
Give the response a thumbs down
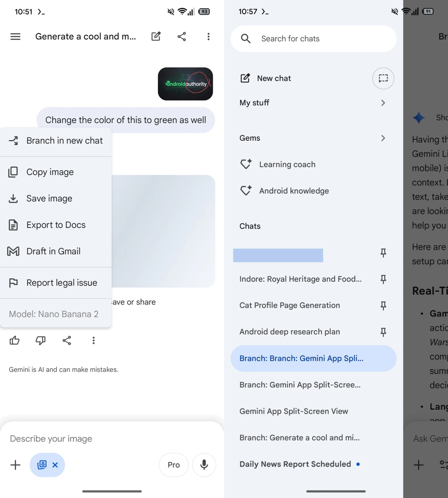(41, 340)
